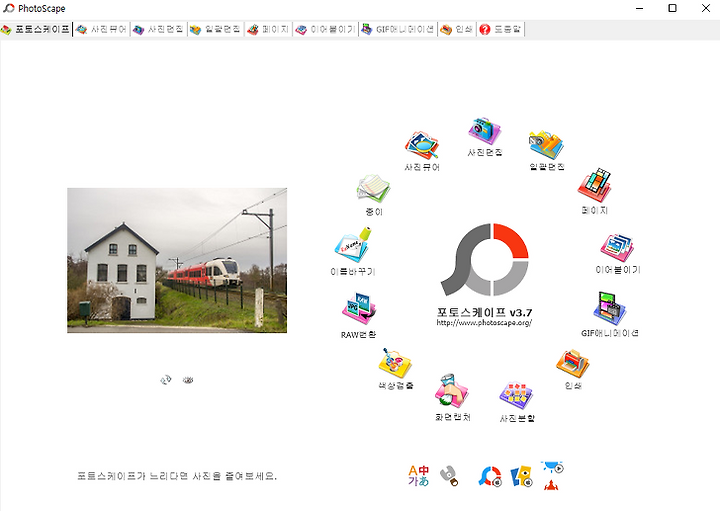Visit the http://www.photoscape.org/ link
The height and width of the screenshot is (511, 720).
[x=484, y=323]
